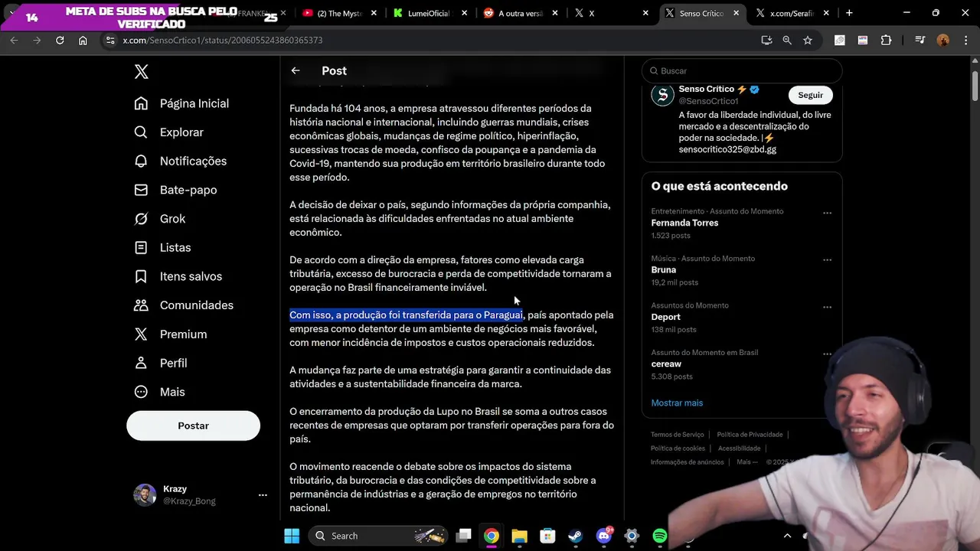
Task: Open Premium X icon in sidebar
Action: pos(141,334)
